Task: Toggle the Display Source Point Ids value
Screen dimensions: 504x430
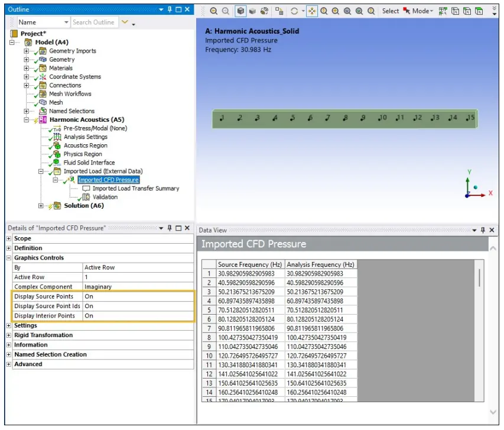Action: 138,306
